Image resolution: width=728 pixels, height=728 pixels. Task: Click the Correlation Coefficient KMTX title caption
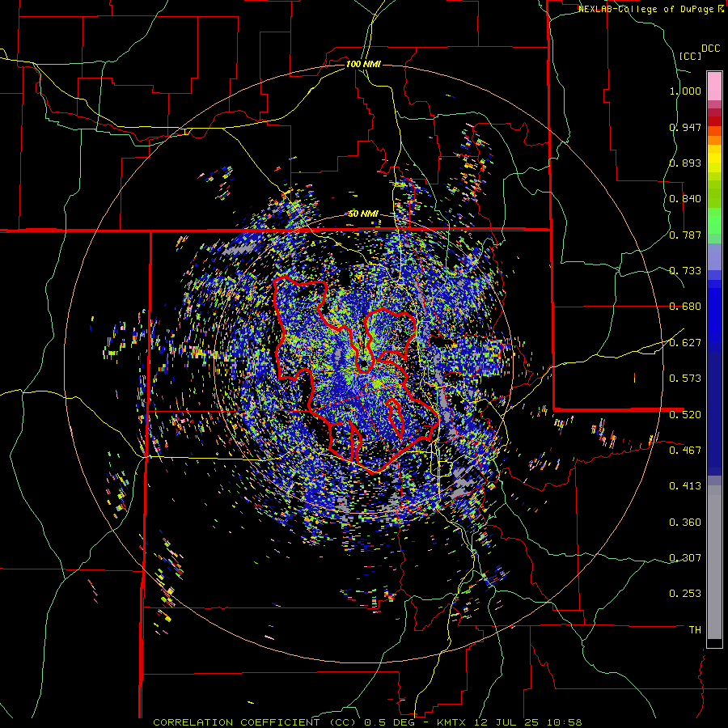click(x=367, y=722)
